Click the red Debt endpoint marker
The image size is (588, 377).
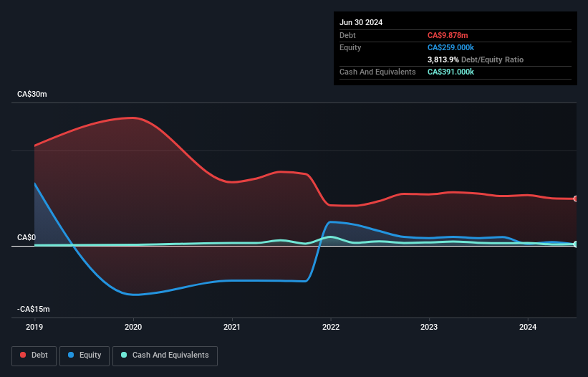pos(576,199)
